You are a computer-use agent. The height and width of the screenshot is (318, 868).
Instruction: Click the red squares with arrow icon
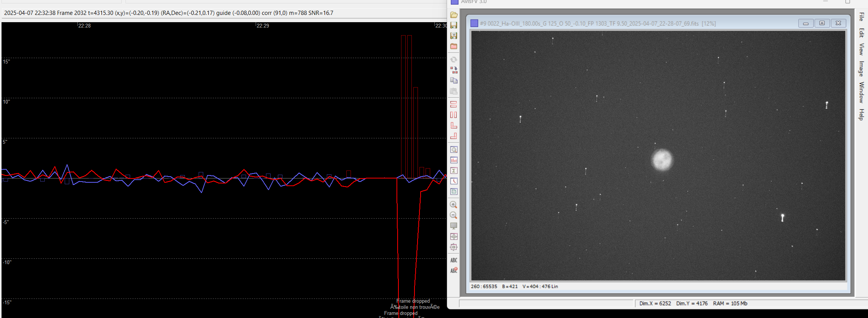point(454,70)
